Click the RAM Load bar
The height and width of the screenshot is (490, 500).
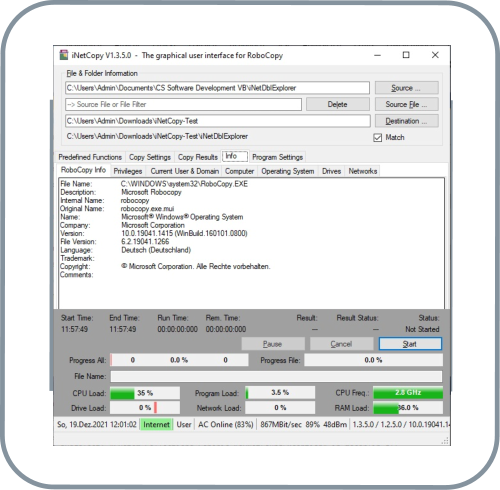click(408, 408)
